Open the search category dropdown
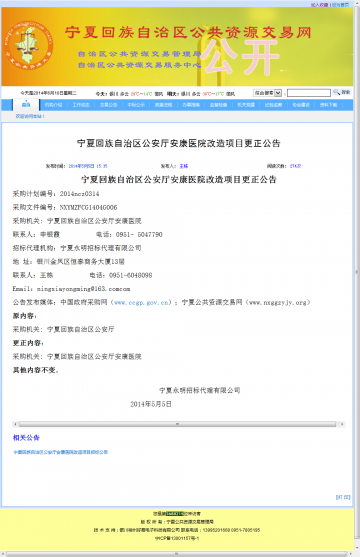This screenshot has height=557, width=360. (268, 93)
